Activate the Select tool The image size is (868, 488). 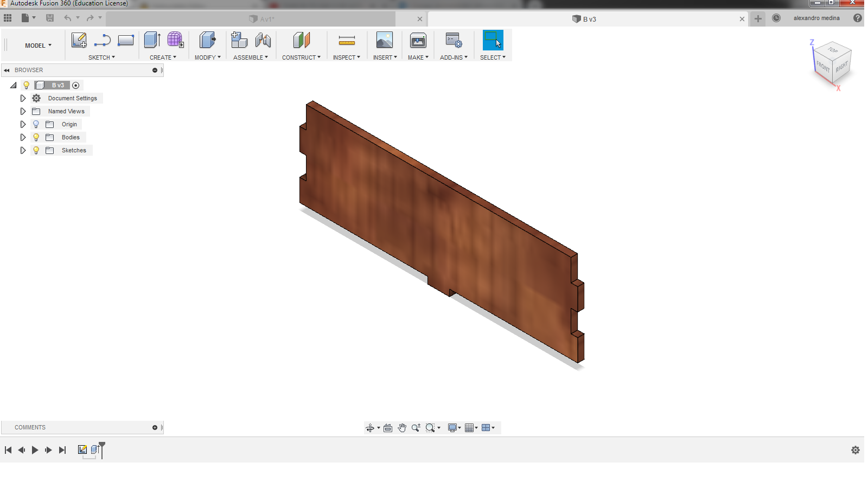click(493, 40)
